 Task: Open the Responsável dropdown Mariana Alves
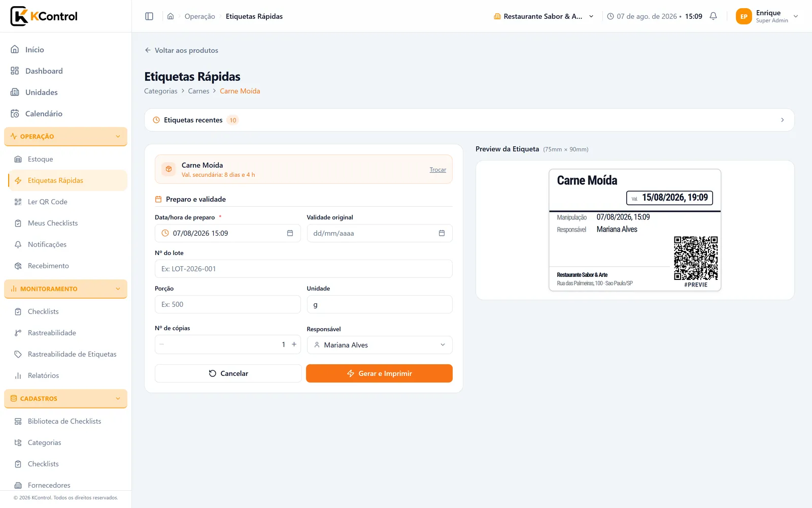pos(380,345)
